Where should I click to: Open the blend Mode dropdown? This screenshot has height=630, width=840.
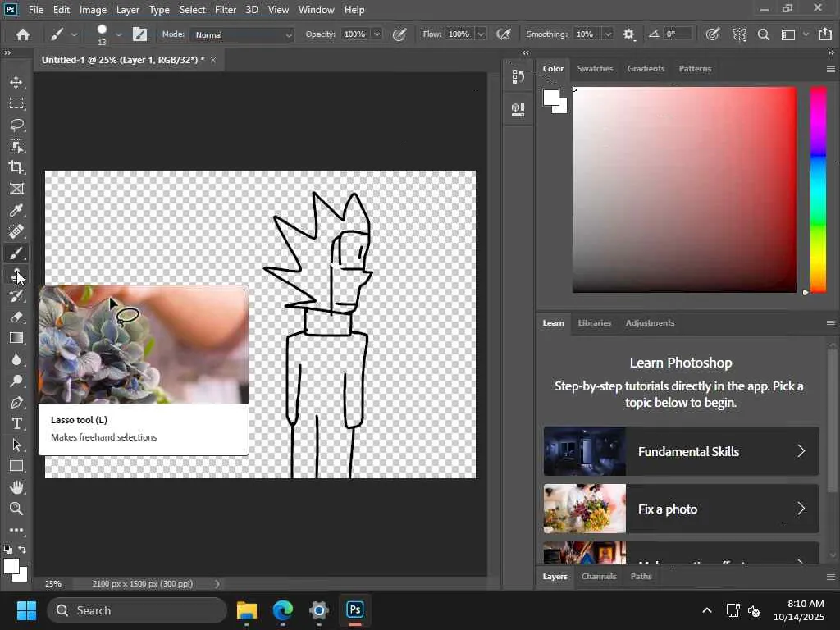point(242,34)
